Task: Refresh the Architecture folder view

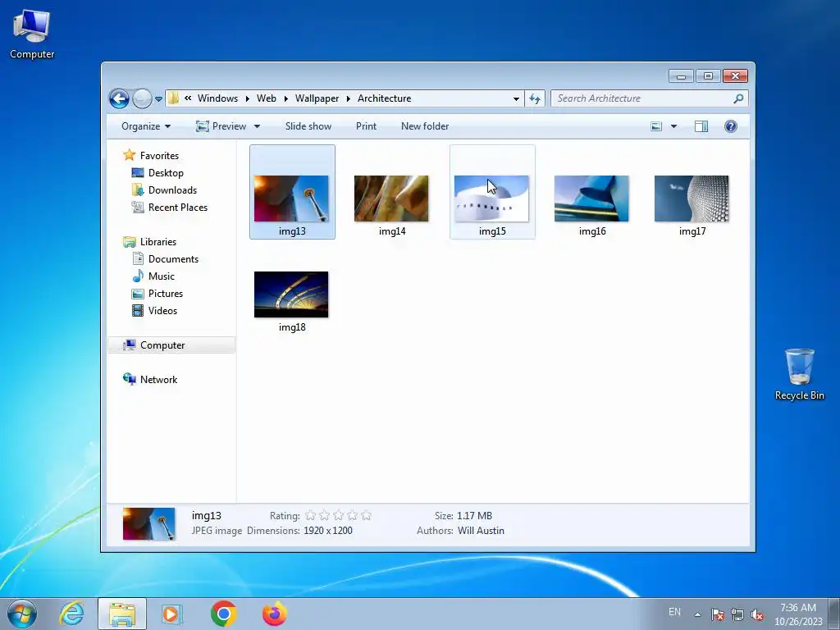Action: pyautogui.click(x=535, y=98)
